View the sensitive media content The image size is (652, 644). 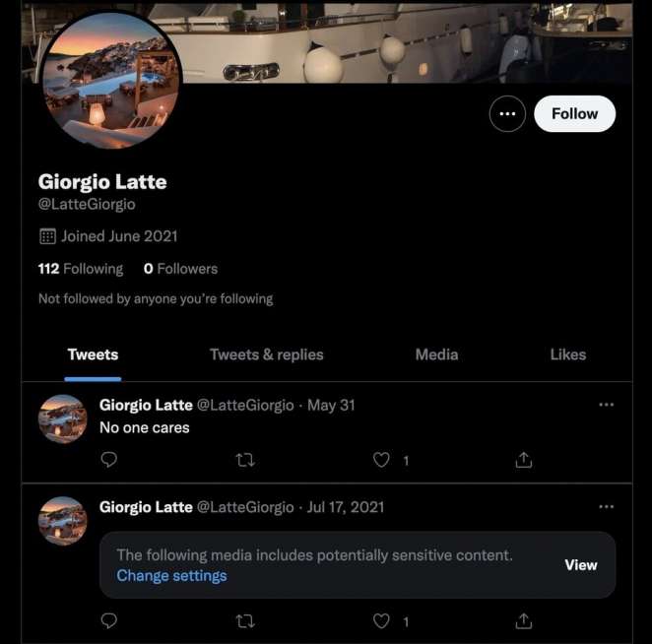coord(580,565)
